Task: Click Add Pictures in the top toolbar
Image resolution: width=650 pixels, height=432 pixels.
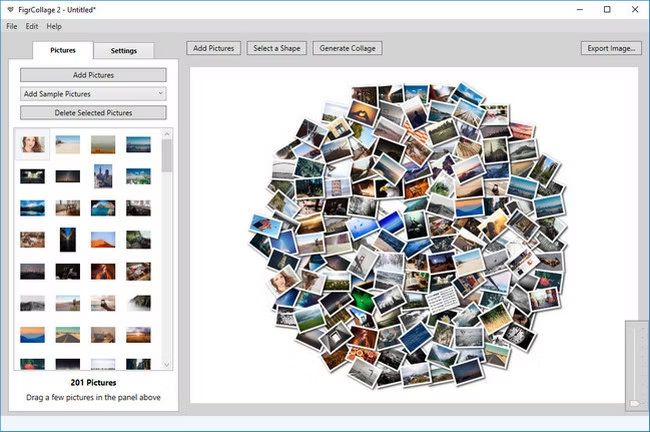Action: tap(214, 48)
